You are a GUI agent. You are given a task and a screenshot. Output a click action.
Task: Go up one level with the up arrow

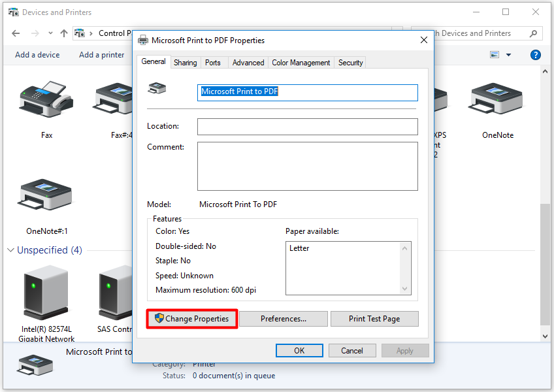[64, 33]
